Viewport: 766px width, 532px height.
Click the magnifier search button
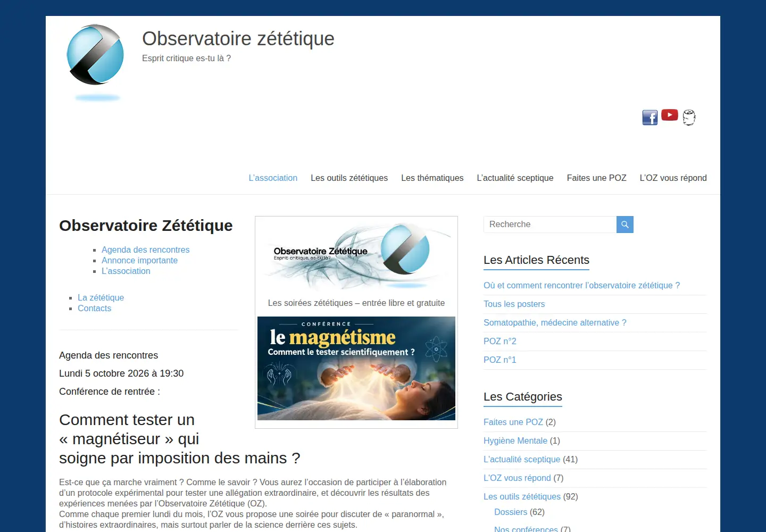[625, 225]
